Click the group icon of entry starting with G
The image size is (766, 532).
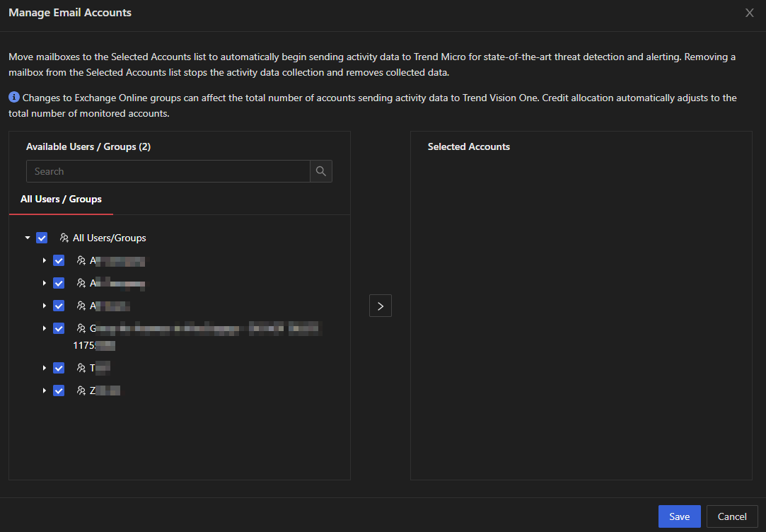81,328
